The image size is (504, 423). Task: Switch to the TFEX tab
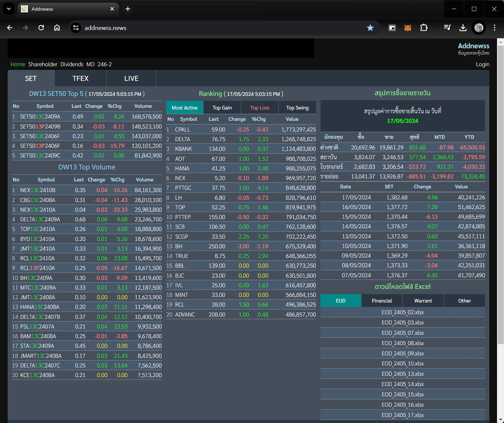(x=80, y=79)
